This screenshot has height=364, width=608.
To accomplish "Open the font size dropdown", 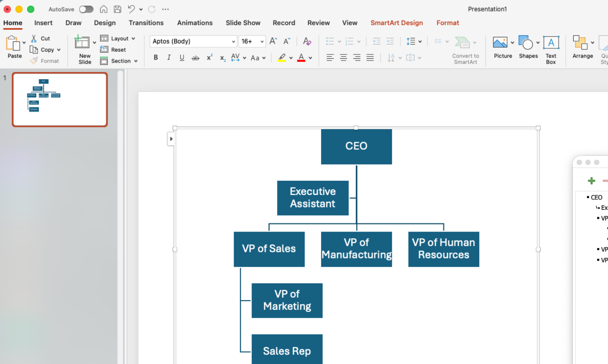I will 262,41.
